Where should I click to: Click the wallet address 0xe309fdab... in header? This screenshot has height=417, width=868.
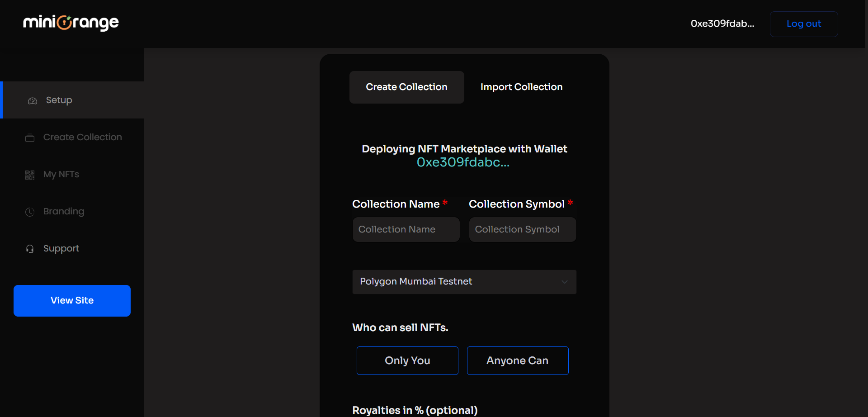[x=722, y=24]
